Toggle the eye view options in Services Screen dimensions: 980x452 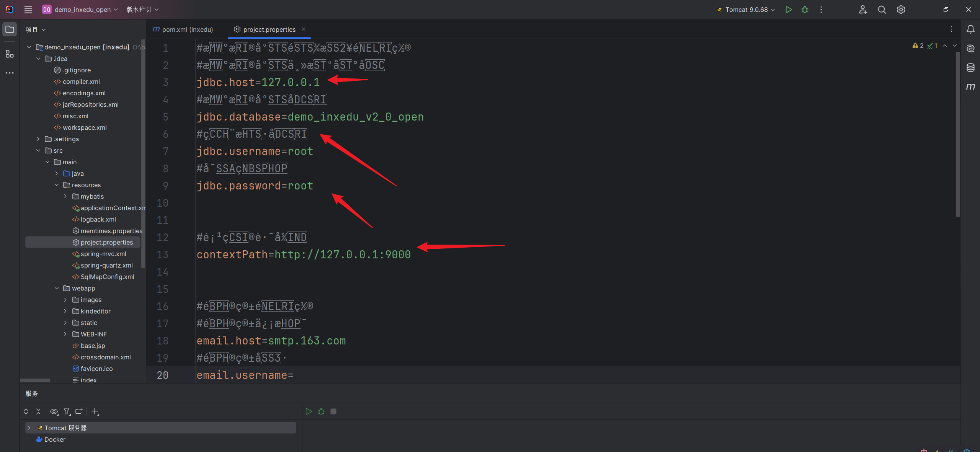tap(54, 411)
